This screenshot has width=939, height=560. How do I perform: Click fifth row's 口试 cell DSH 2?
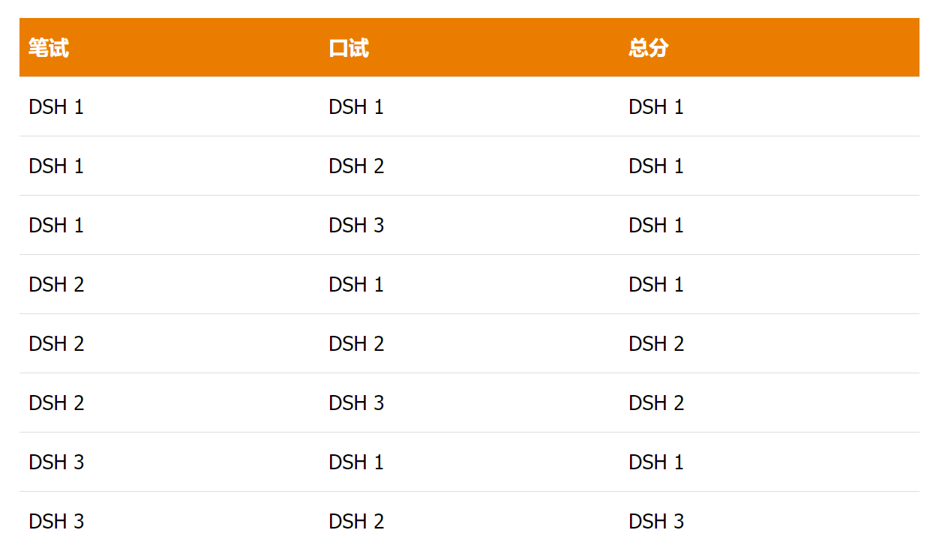(x=356, y=344)
